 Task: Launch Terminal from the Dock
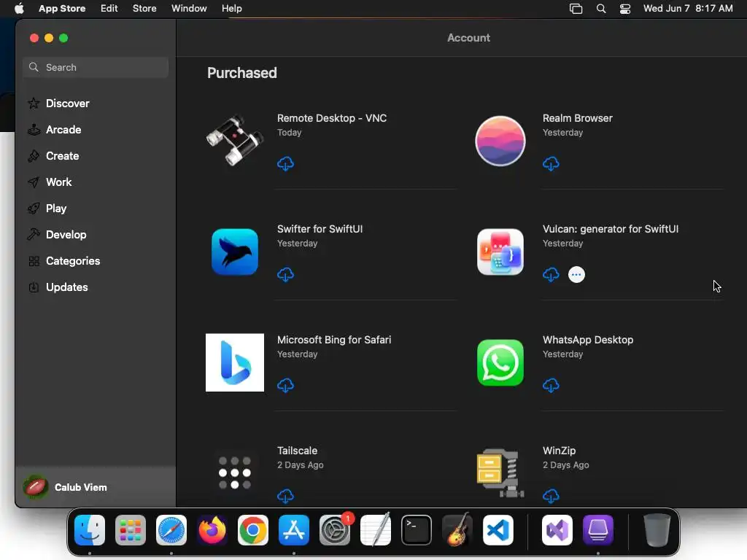[x=417, y=530]
